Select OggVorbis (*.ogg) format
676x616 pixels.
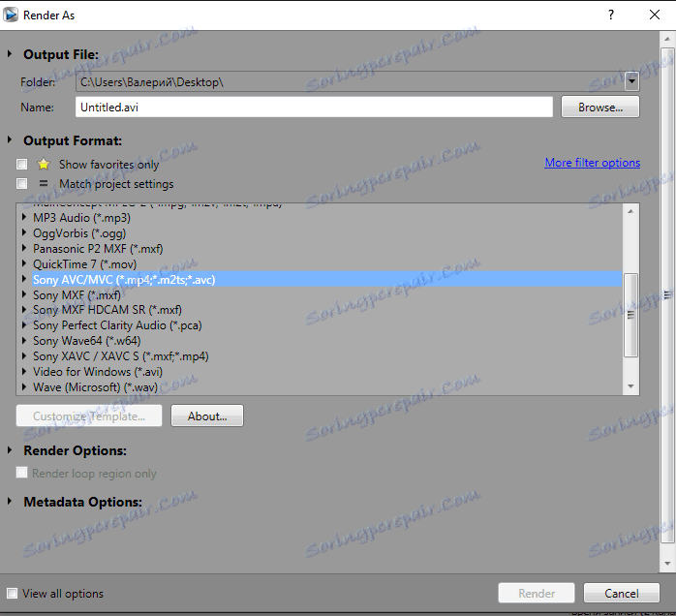coord(79,233)
